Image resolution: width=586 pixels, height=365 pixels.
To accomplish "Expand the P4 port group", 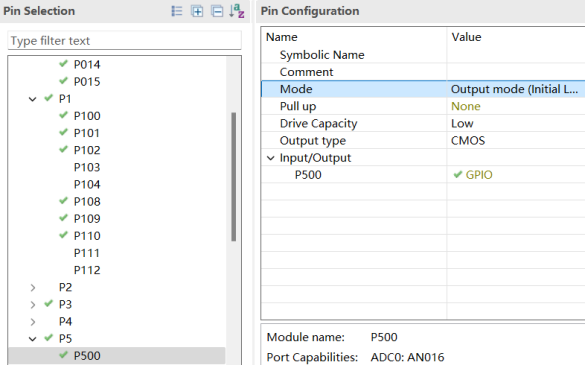I will (x=33, y=322).
